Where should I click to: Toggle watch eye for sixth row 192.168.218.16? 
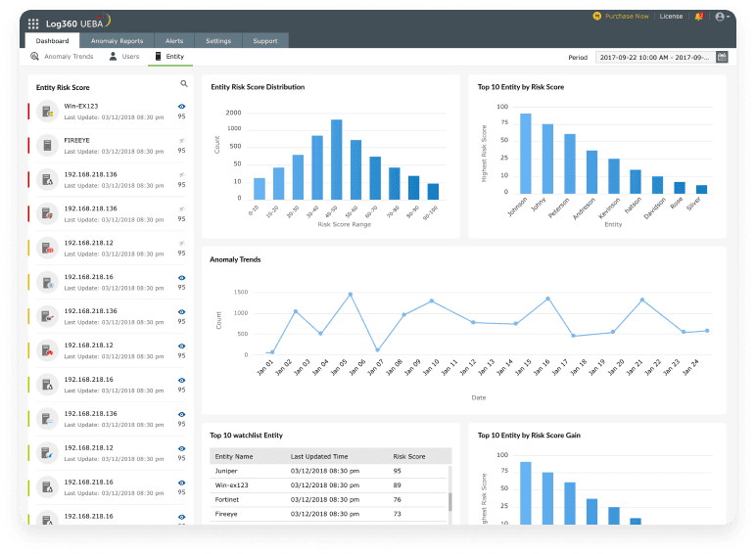(181, 278)
